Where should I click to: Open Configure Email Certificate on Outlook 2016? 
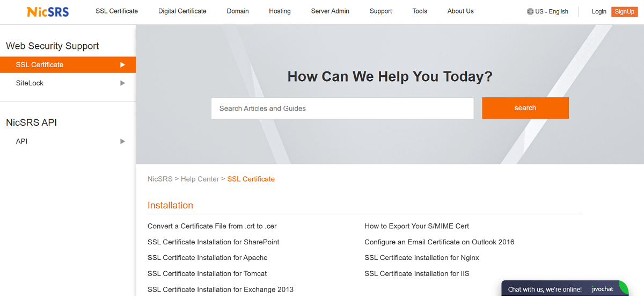point(440,242)
